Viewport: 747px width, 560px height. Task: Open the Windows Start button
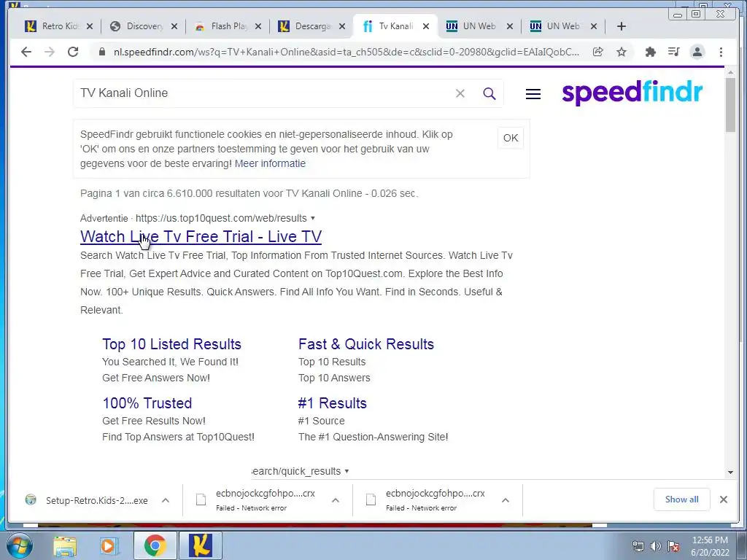pyautogui.click(x=20, y=545)
